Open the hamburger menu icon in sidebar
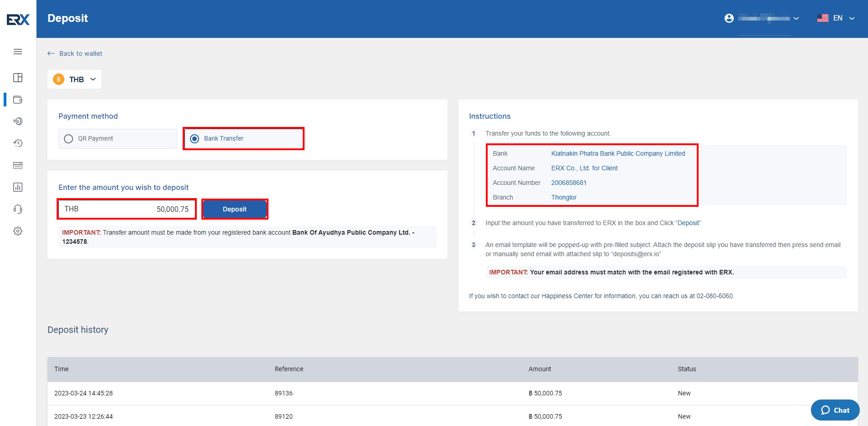This screenshot has height=426, width=868. [18, 52]
